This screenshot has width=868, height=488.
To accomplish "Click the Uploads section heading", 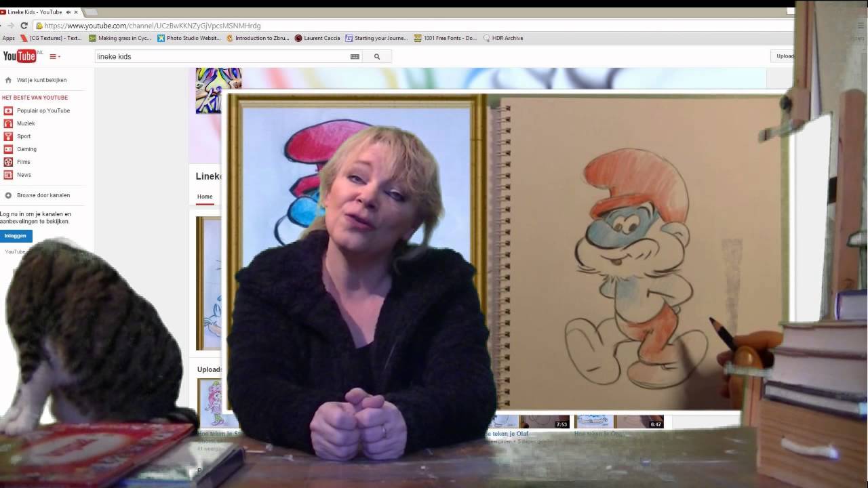I will click(x=210, y=369).
